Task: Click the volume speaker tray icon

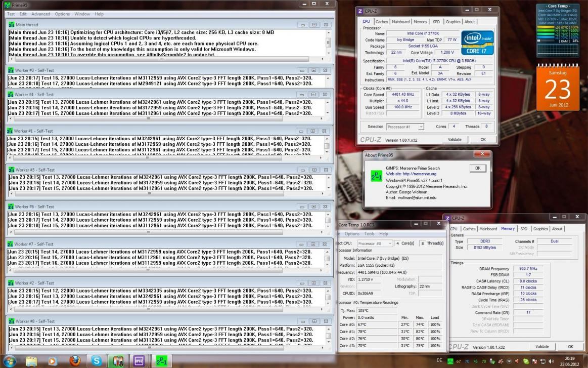Action: (x=551, y=361)
